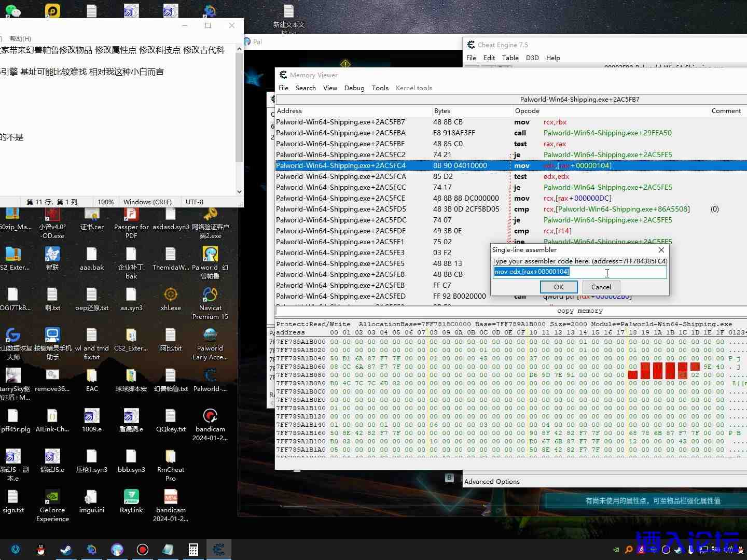Screen dimensions: 747x560
Task: Open Kernel tools menu in Memory Viewer
Action: pos(413,88)
